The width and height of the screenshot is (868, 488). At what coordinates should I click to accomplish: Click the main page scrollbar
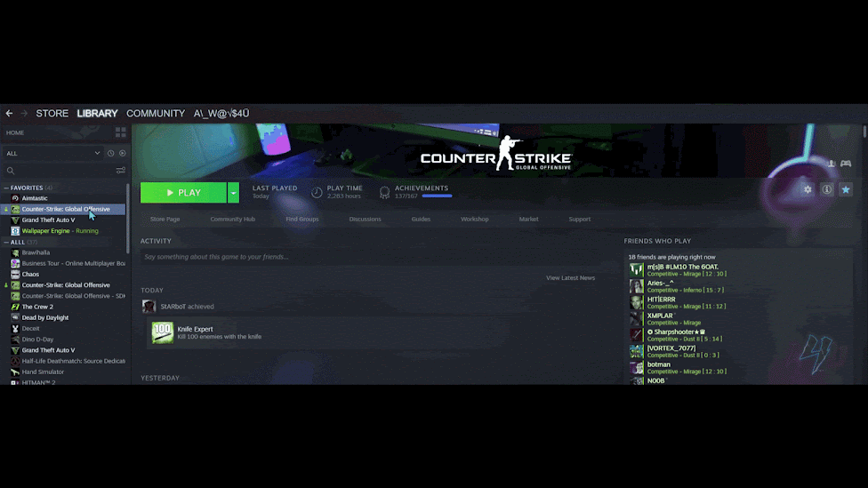point(864,132)
